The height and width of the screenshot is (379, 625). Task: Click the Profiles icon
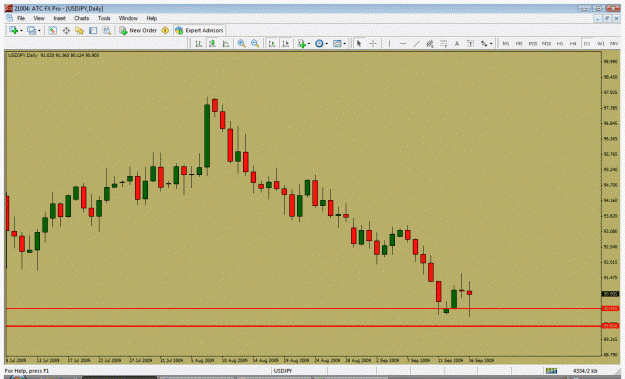[31, 30]
